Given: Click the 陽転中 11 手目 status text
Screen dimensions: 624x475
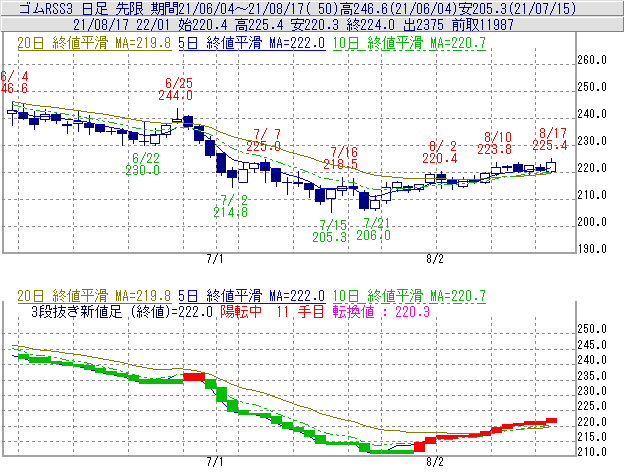Looking at the screenshot, I should point(272,311).
